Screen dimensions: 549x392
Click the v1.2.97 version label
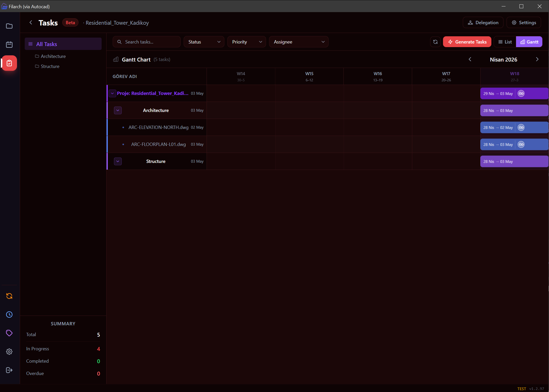537,389
